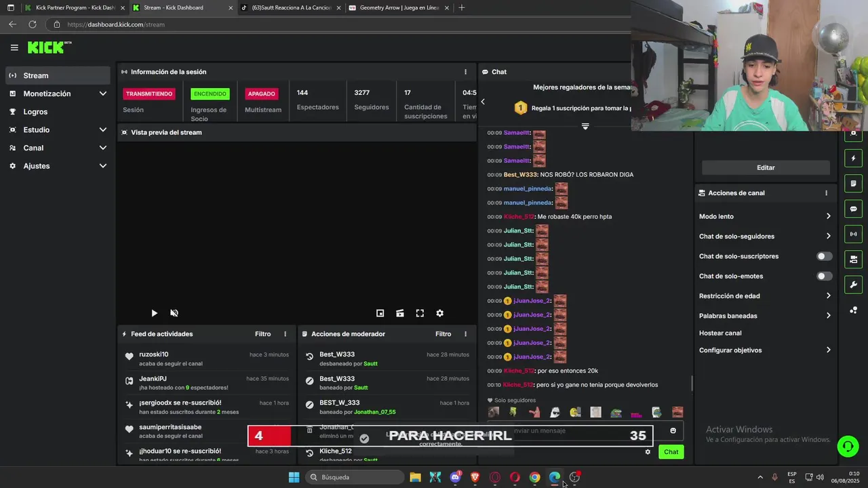Screen dimensions: 868x488
Task: Open OBS Studio from taskbar
Action: click(x=574, y=477)
